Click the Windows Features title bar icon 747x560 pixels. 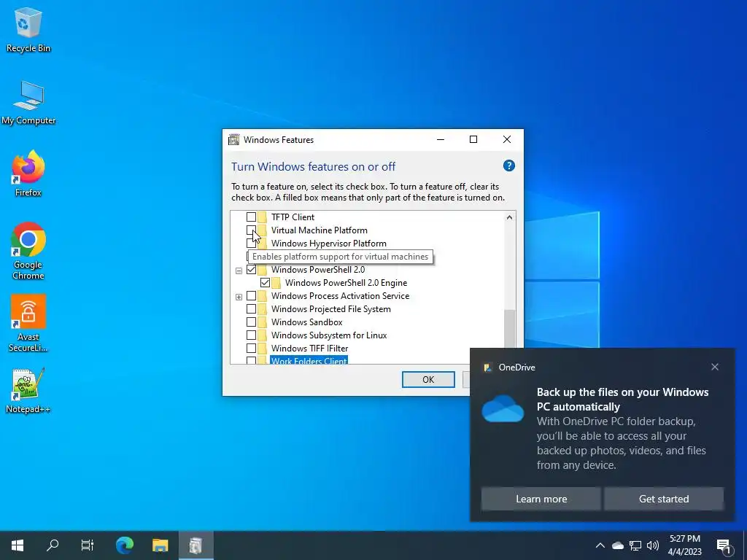click(x=234, y=139)
